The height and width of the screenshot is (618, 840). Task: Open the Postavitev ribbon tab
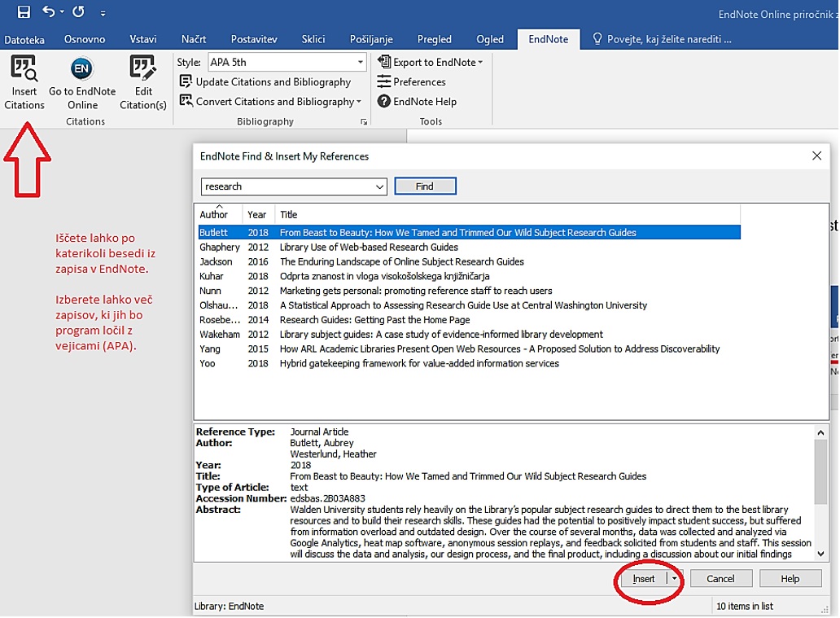(254, 39)
